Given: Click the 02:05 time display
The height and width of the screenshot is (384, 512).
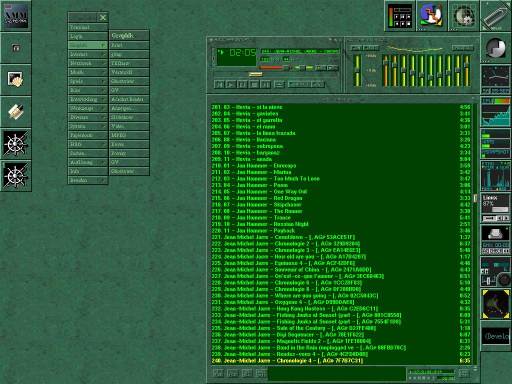Looking at the screenshot, I should (243, 52).
